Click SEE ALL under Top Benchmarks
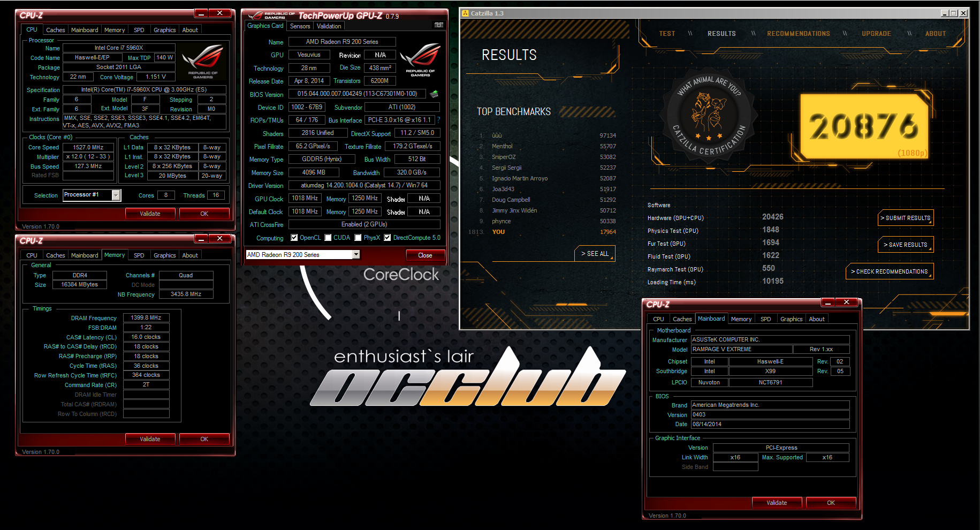980x530 pixels. (595, 254)
